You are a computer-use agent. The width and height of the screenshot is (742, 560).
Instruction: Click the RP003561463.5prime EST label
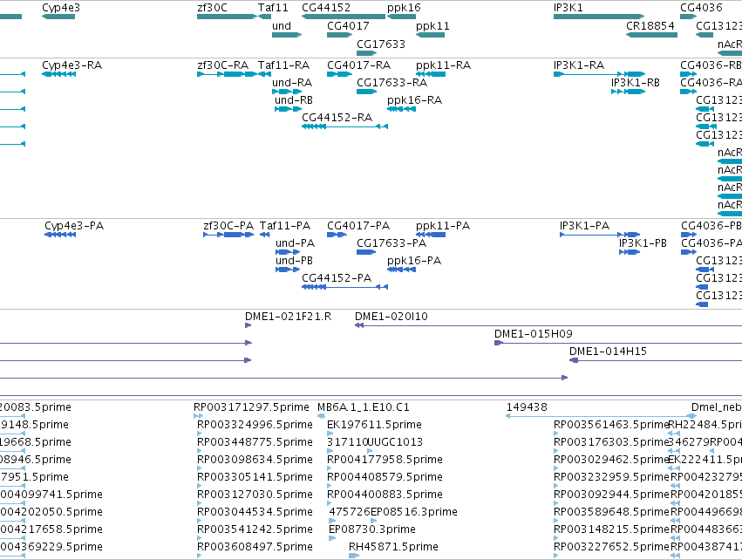(x=611, y=425)
